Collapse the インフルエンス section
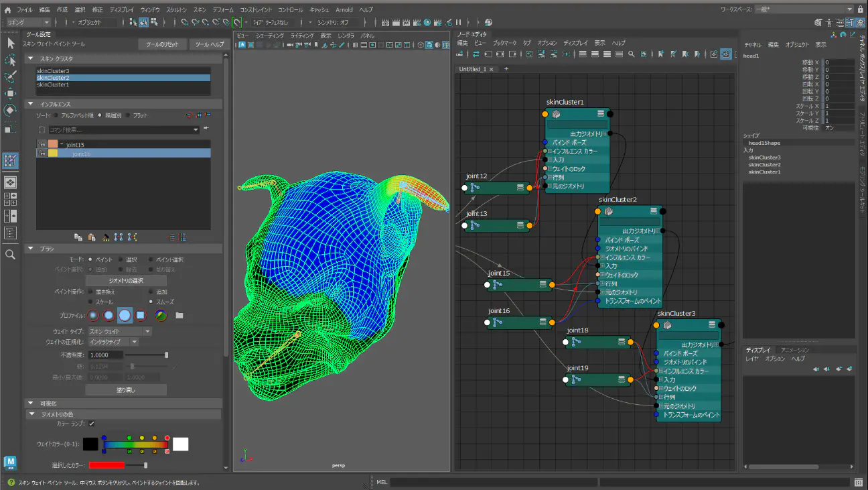 point(31,104)
